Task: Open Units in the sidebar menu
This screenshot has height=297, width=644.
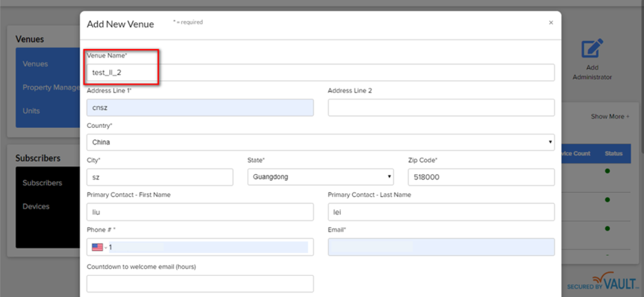Action: pyautogui.click(x=31, y=110)
